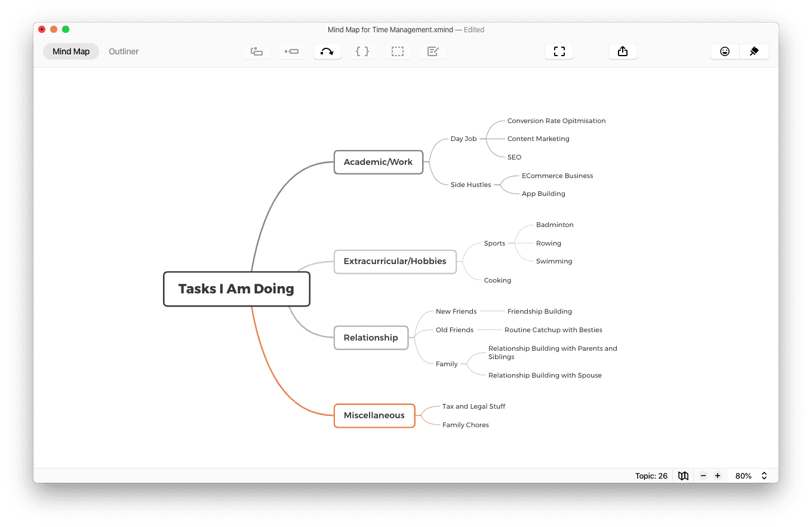Select the Family Chores subtopic
This screenshot has height=527, width=812.
[465, 425]
